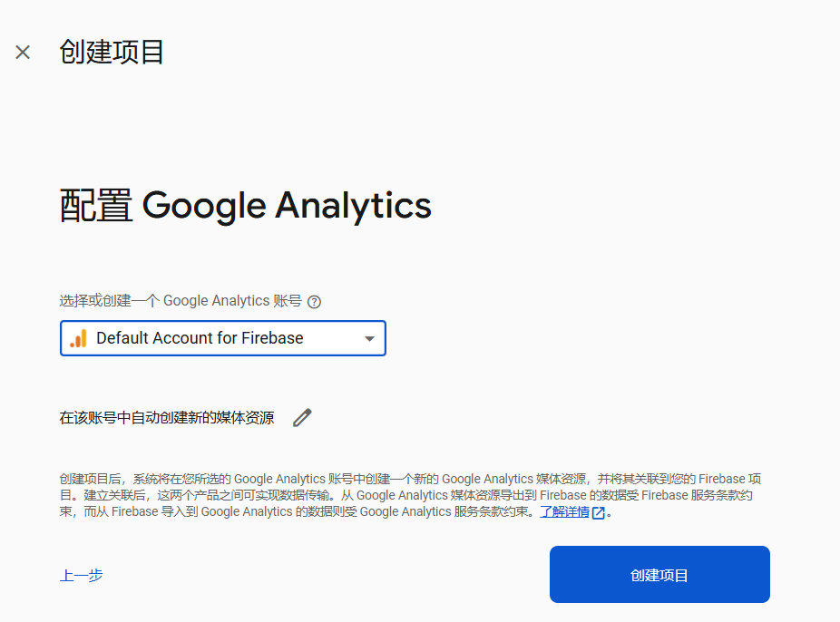Click the external link icon after 了解详情
840x622 pixels.
[599, 513]
